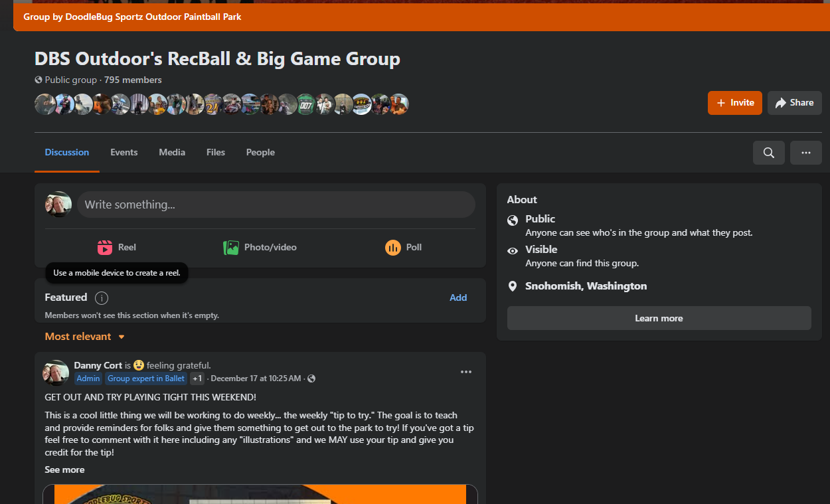Image resolution: width=830 pixels, height=504 pixels.
Task: Start a Poll in the composer
Action: coord(404,247)
